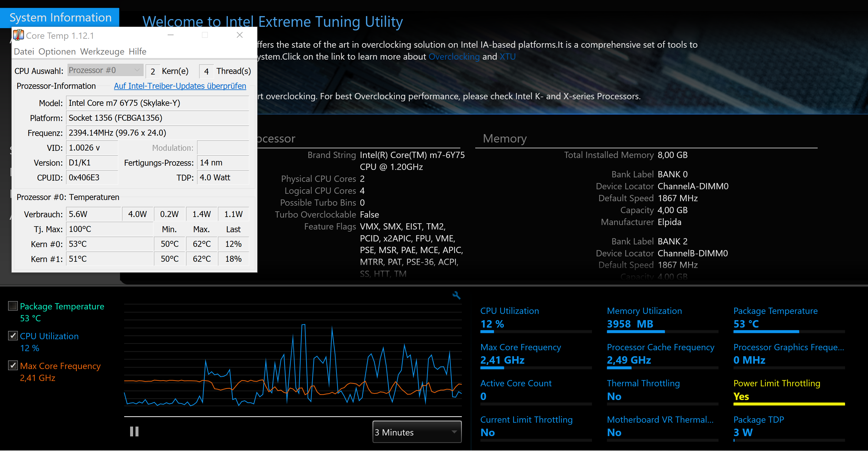
Task: Click the Kern #0 load value 12%
Action: click(233, 244)
